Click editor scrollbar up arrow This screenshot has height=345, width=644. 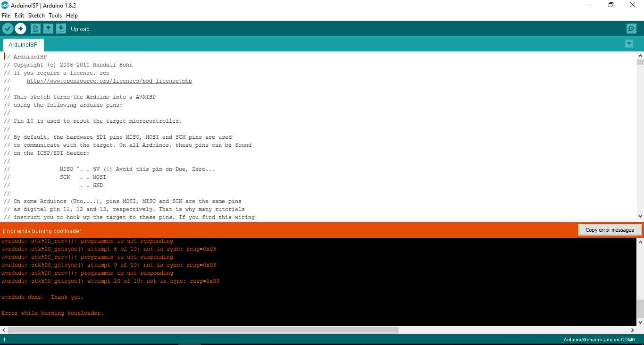pos(640,56)
